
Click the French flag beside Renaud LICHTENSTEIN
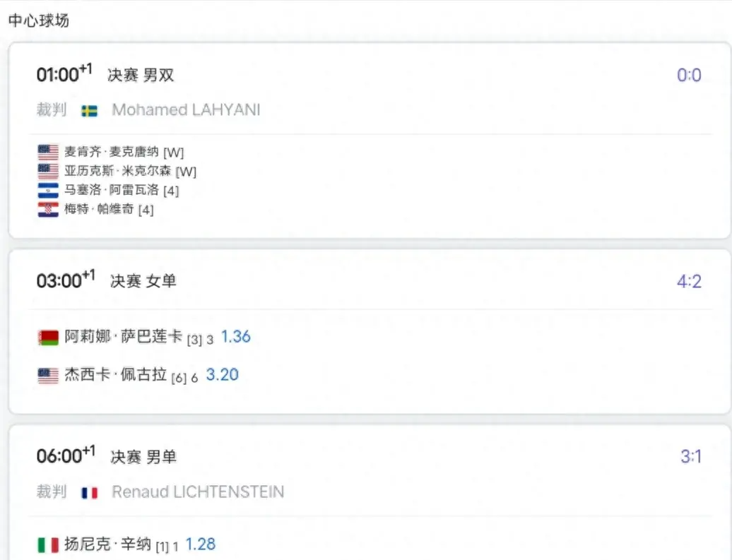point(89,492)
